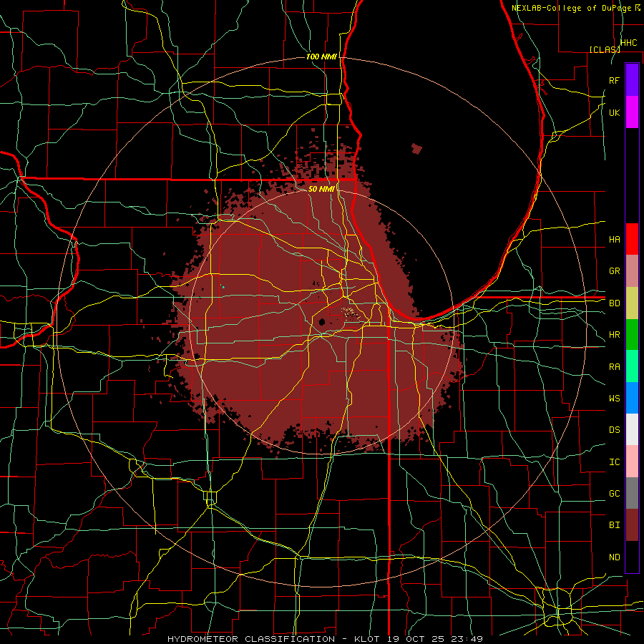Click the isolated echo blob over the lake
644x644 pixels.
(417, 148)
